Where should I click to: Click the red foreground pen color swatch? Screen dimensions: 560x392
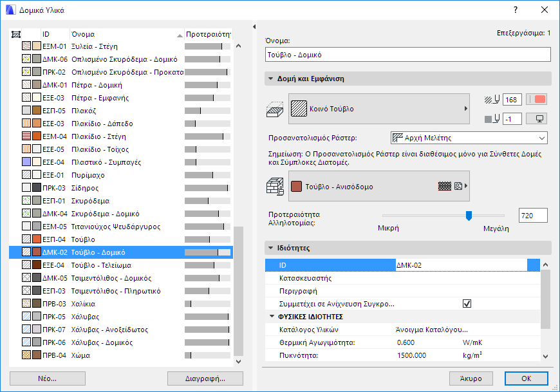coord(536,100)
